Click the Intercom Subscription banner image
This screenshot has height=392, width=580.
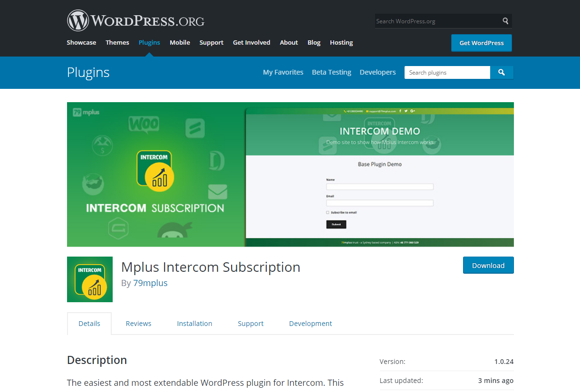(290, 174)
